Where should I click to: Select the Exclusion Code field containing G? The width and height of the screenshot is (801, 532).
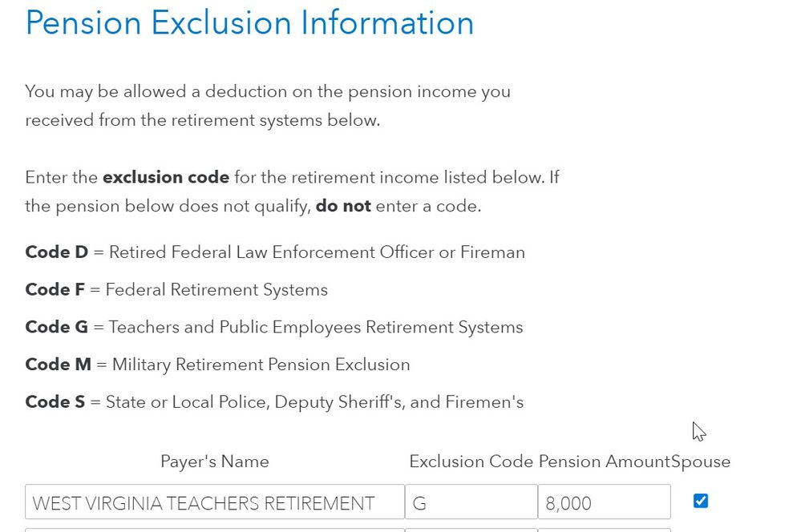point(471,502)
